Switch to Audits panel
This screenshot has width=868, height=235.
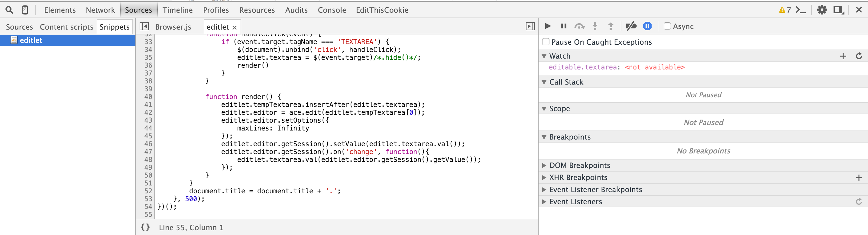[296, 10]
